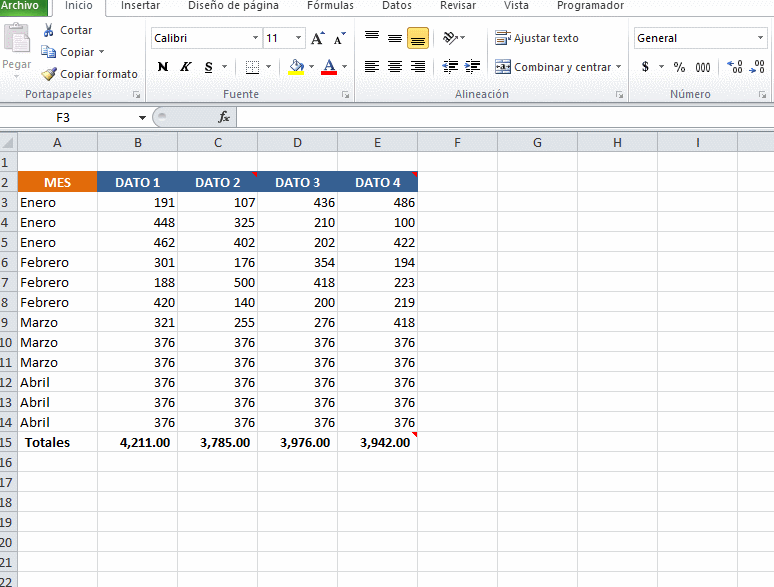Screen dimensions: 774x587
Task: Click Combinar y centrar button
Action: coord(553,67)
